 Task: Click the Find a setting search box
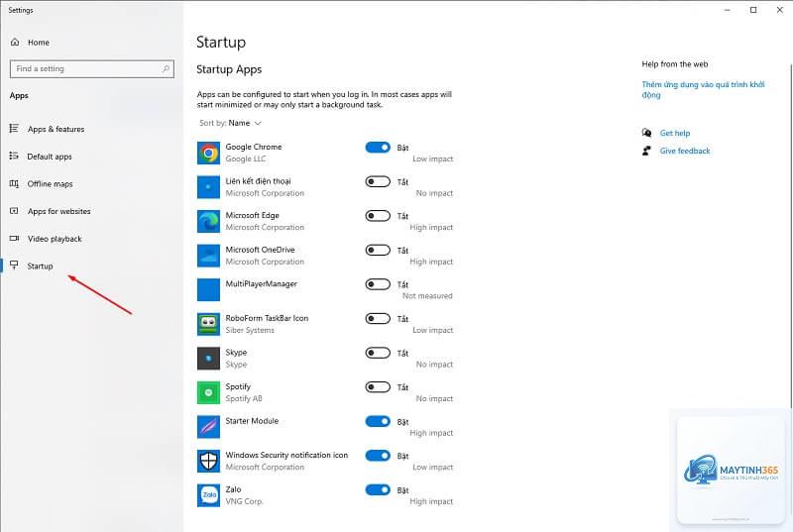click(92, 68)
